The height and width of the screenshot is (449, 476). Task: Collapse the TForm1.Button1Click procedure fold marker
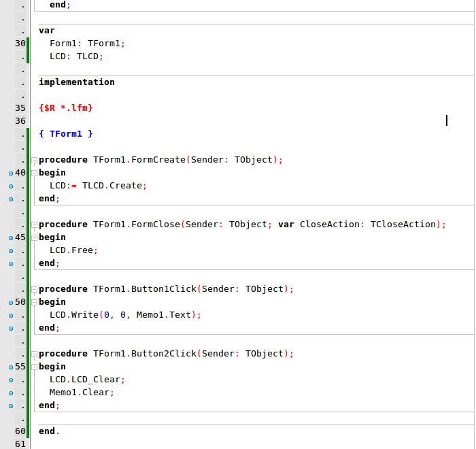coord(34,290)
